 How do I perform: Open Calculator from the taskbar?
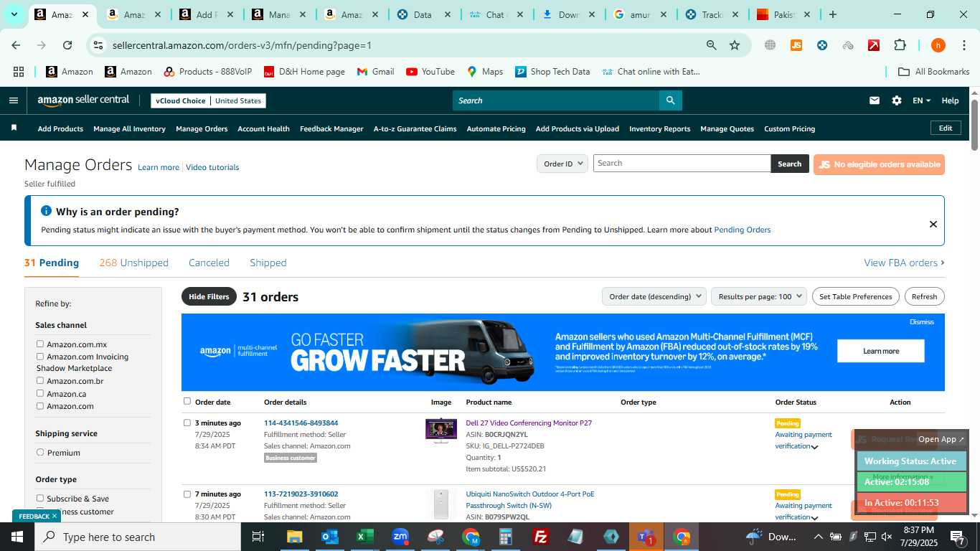click(x=506, y=537)
